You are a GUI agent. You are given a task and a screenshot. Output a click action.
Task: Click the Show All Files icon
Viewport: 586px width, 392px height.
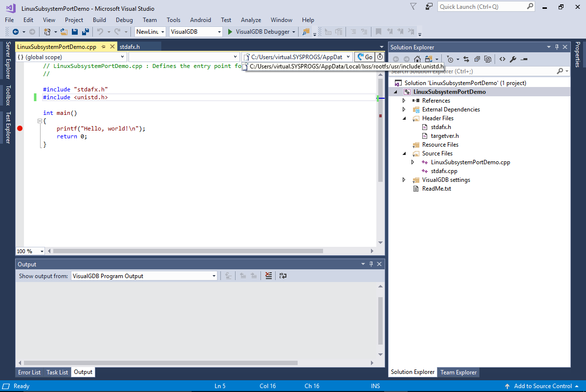[488, 59]
